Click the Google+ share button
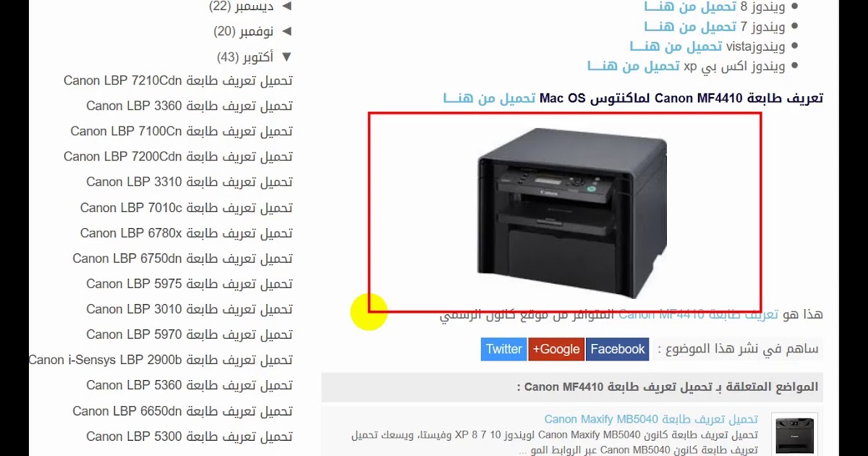The image size is (868, 456). [x=556, y=349]
